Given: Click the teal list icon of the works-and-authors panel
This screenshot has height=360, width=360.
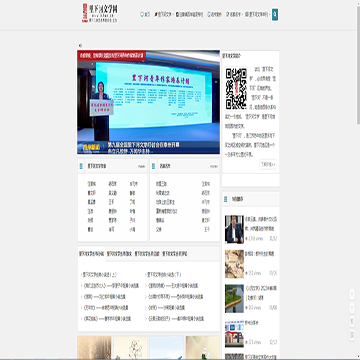Looking at the screenshot, I should (153, 166).
